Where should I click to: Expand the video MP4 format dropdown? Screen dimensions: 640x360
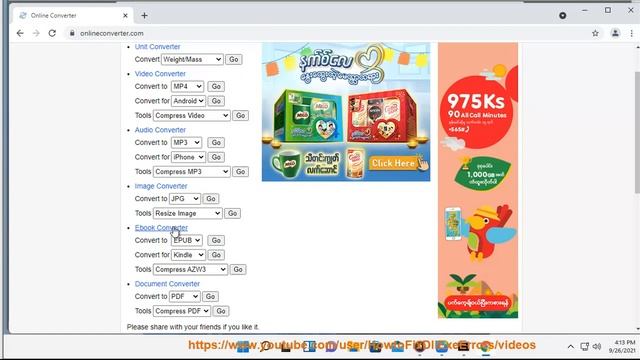(x=187, y=86)
